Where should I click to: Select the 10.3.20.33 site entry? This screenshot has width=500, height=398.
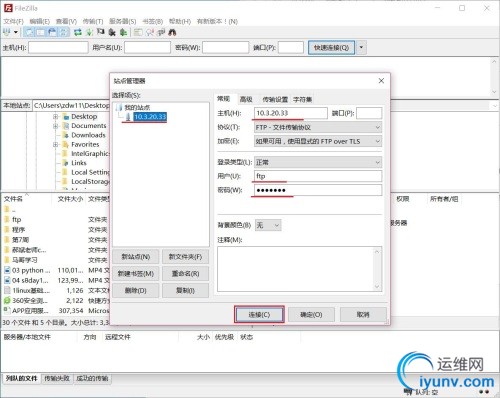150,117
